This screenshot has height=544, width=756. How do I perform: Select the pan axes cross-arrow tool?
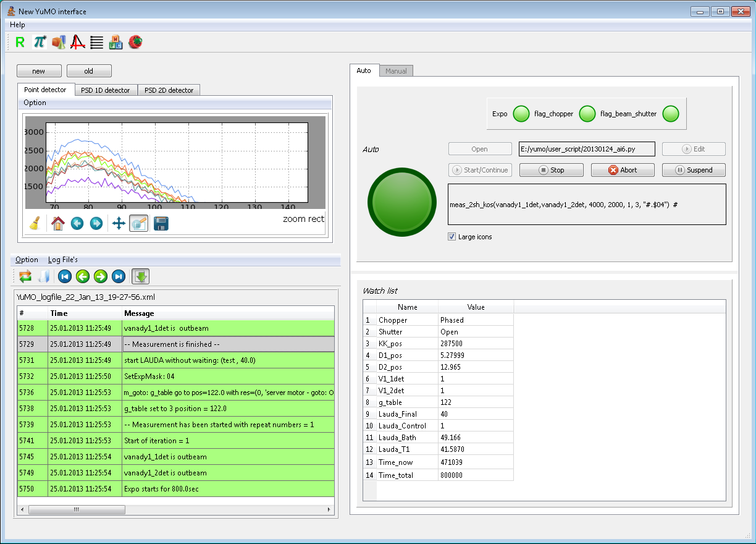point(118,223)
